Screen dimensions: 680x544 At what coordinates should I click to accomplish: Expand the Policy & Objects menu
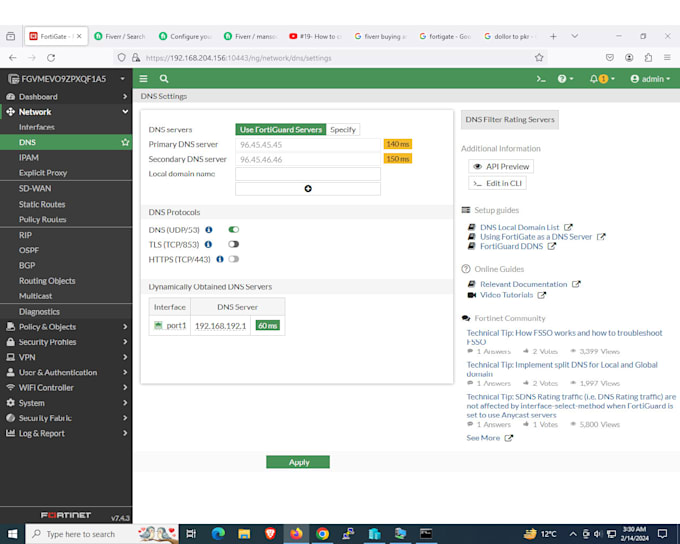click(66, 327)
